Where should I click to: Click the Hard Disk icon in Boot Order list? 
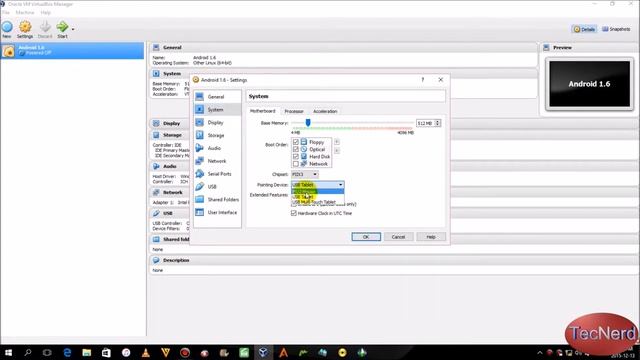click(304, 156)
